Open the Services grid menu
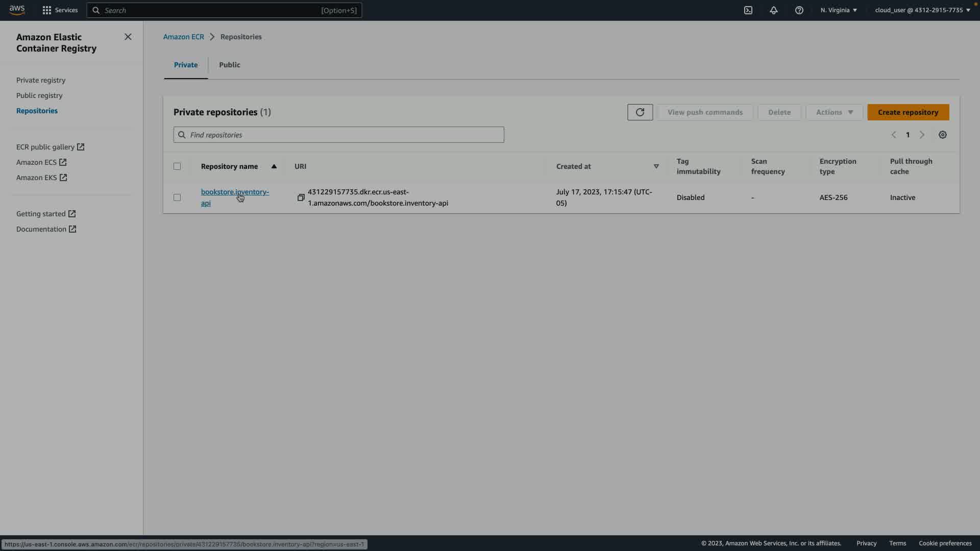Viewport: 980px width, 551px height. (60, 10)
